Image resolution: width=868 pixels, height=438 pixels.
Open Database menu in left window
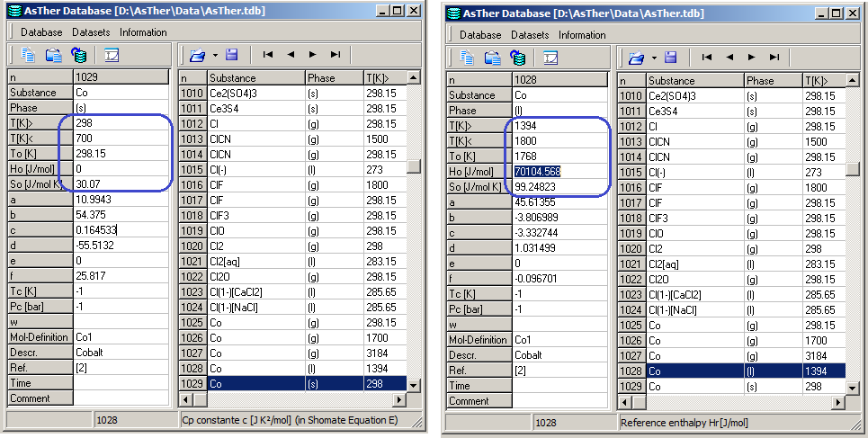[41, 32]
